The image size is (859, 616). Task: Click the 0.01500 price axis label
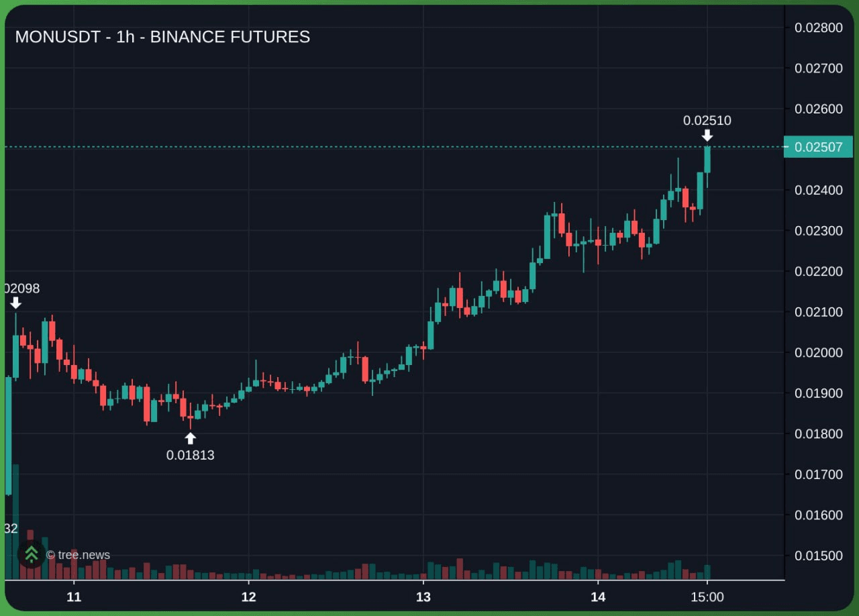coord(818,556)
